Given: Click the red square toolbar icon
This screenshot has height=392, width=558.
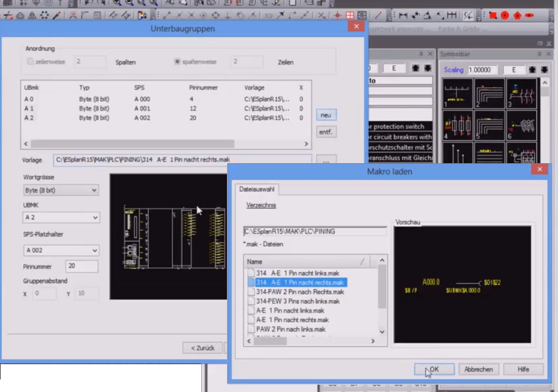Looking at the screenshot, I should coord(492,15).
